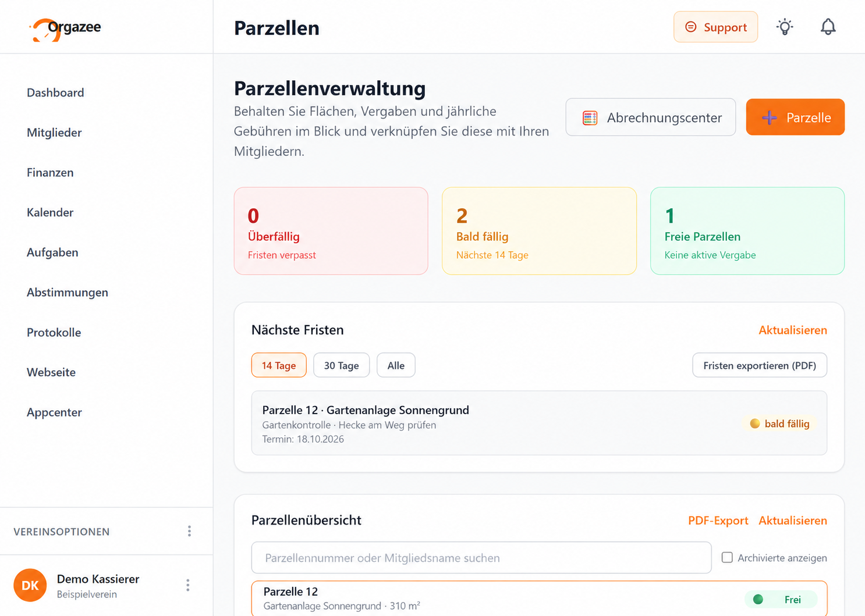Open the Abrechnungscenter
The width and height of the screenshot is (865, 616).
pyautogui.click(x=651, y=117)
